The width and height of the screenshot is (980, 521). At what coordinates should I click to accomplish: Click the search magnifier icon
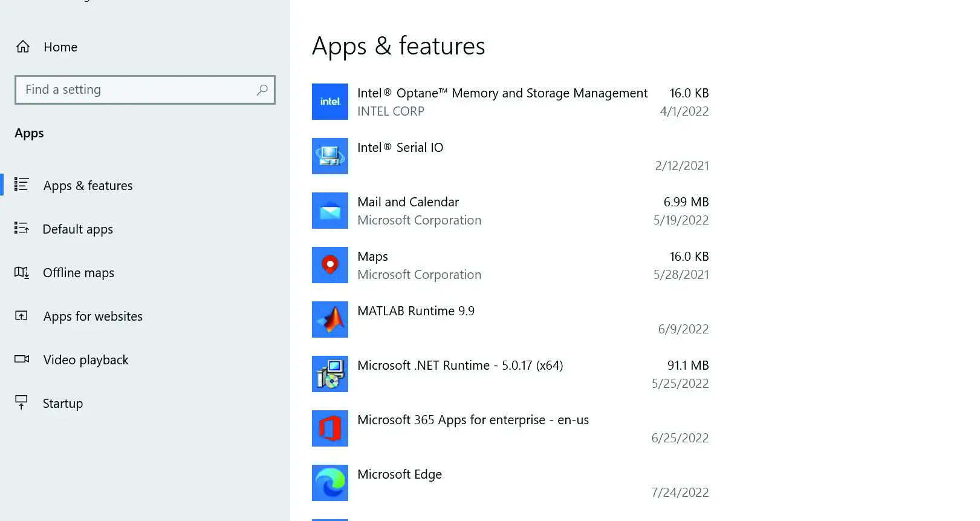[x=262, y=90]
